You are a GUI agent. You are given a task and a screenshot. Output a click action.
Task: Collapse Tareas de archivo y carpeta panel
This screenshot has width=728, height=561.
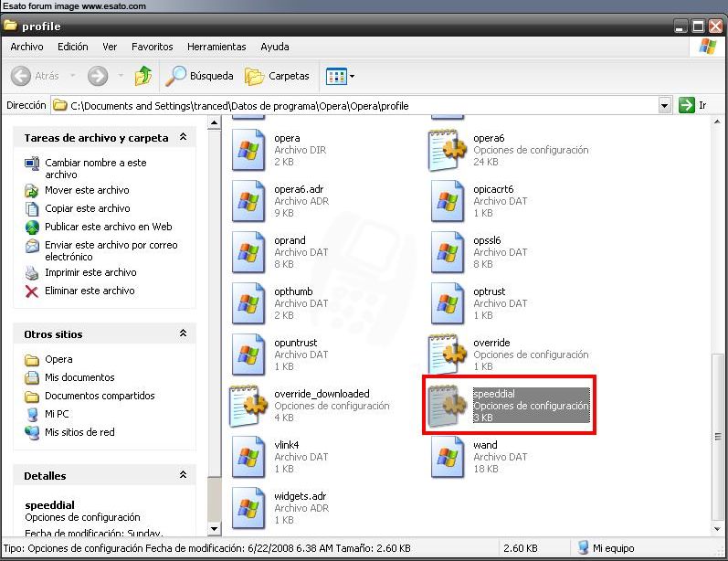point(183,137)
